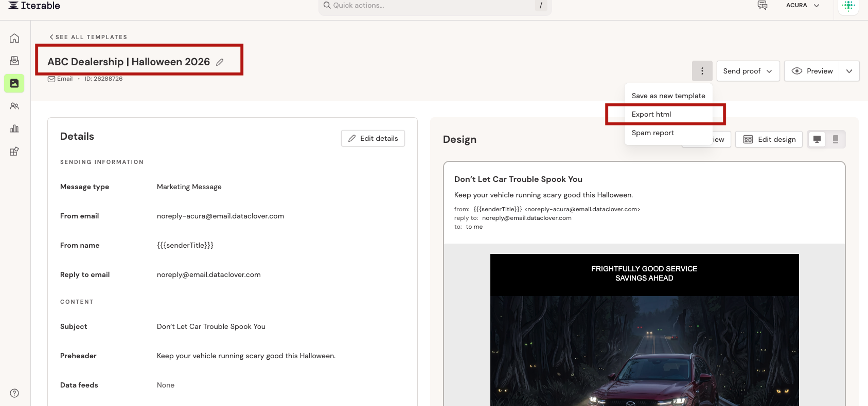Open the green dotted app icon
868x406 pixels.
pyautogui.click(x=848, y=6)
